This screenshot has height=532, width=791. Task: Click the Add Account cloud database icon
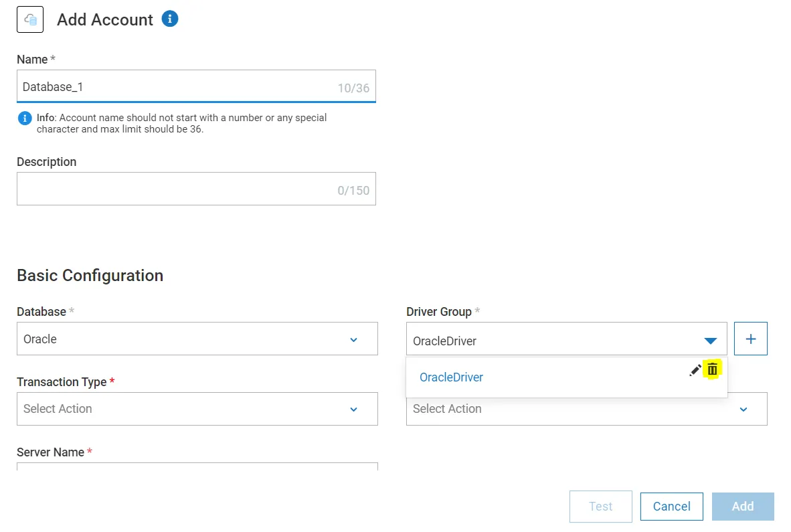(x=30, y=19)
